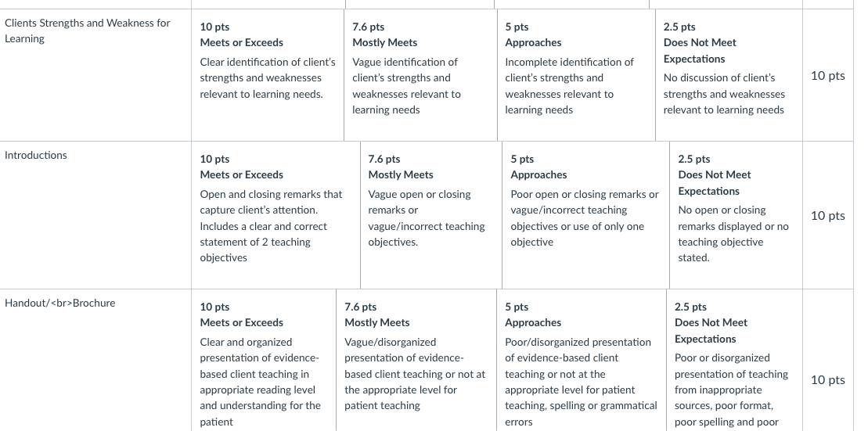Click the Handout/Brochure criterion label
The image size is (868, 431).
pos(59,303)
